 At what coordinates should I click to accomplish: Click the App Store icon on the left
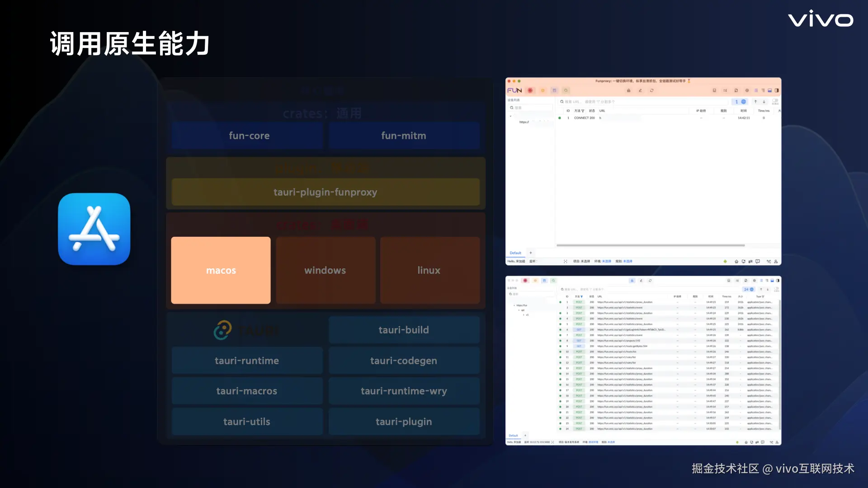click(x=94, y=229)
